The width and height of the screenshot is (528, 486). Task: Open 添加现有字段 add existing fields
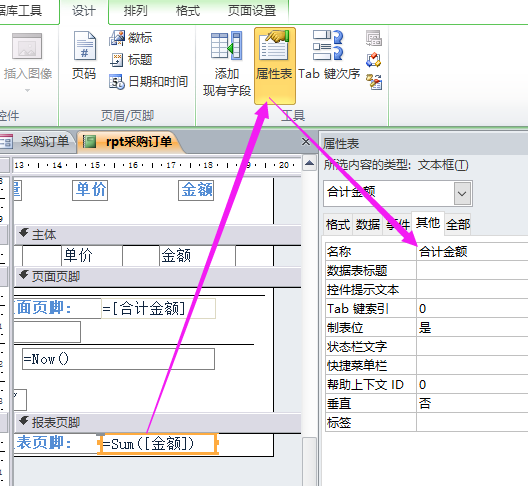227,65
